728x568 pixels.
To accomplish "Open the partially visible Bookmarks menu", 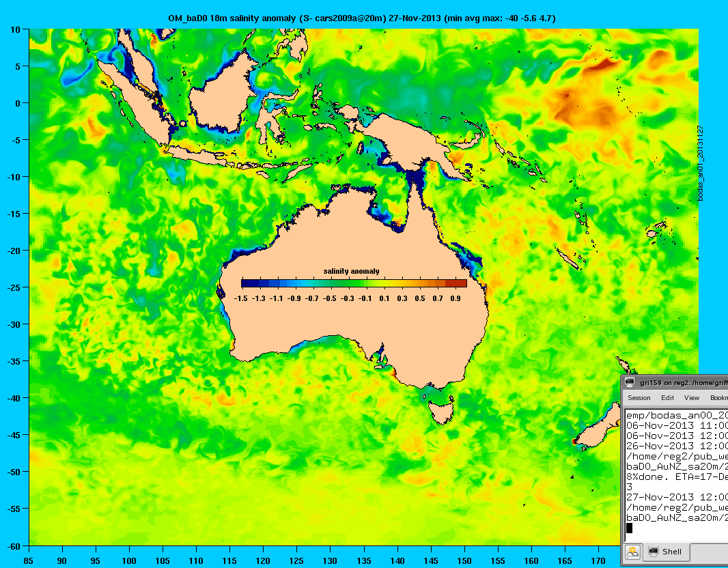I will (x=718, y=398).
